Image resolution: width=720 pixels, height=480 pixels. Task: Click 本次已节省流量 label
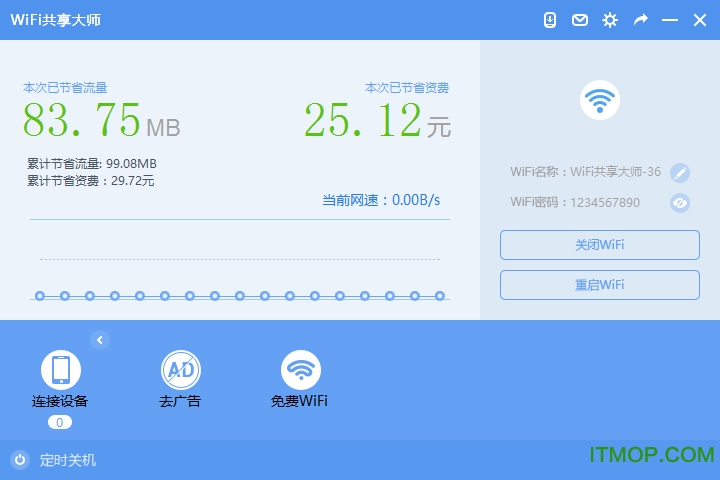[65, 88]
